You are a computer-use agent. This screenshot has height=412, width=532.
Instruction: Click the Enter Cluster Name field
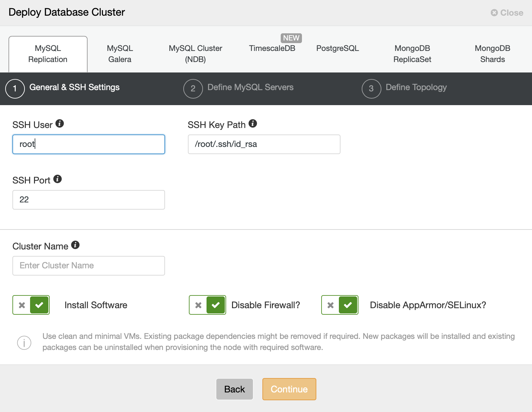click(89, 266)
